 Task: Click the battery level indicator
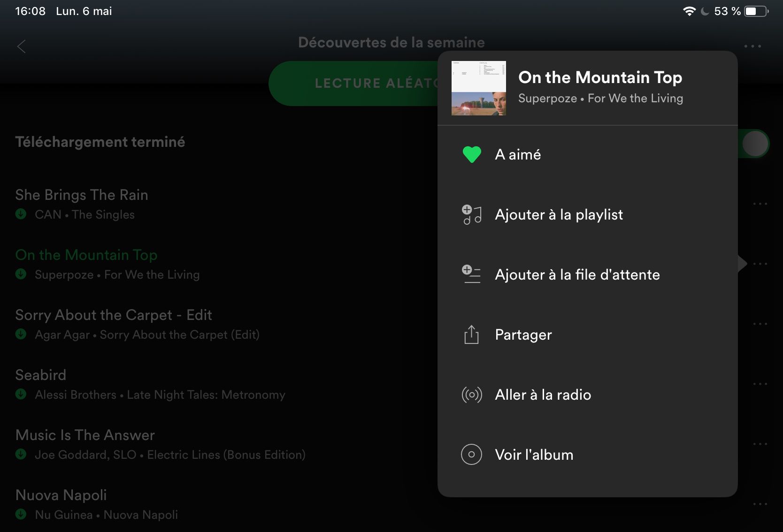756,10
